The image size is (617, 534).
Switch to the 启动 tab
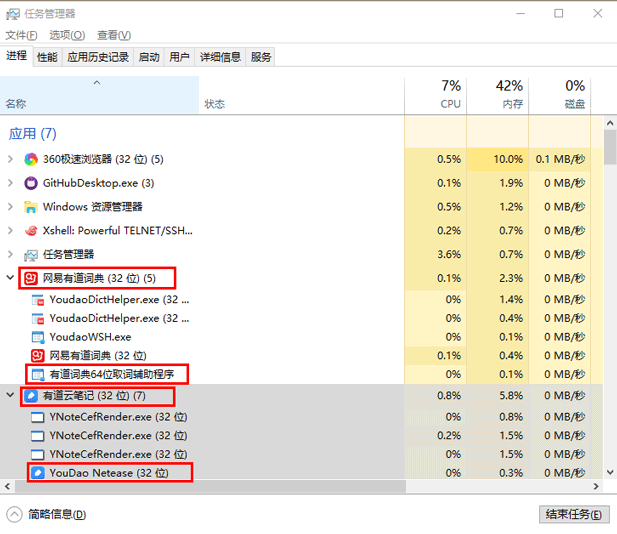(149, 57)
